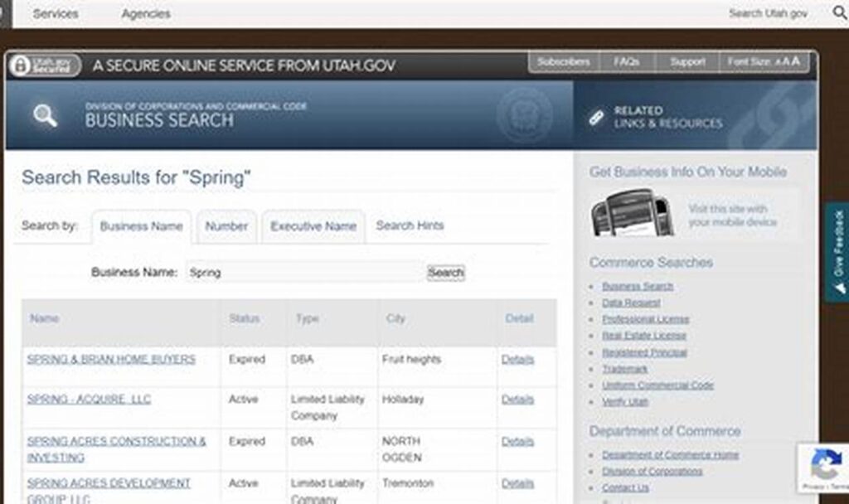
Task: Open the Services menu
Action: (x=56, y=13)
